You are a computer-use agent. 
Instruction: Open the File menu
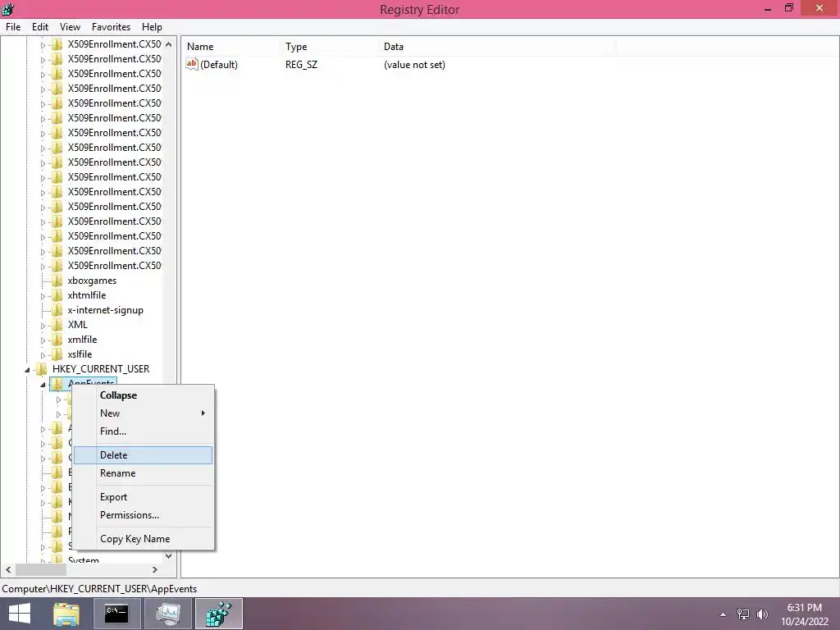13,27
